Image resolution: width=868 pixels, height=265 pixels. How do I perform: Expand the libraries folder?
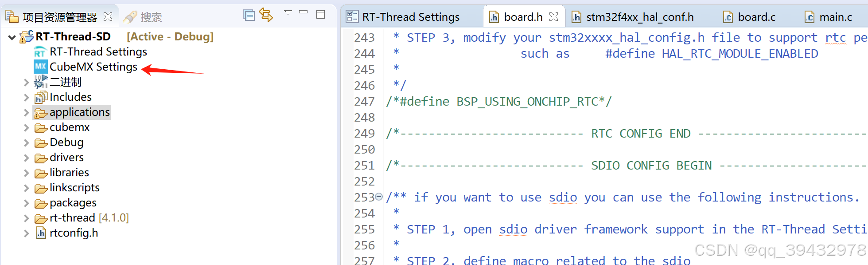click(x=26, y=173)
